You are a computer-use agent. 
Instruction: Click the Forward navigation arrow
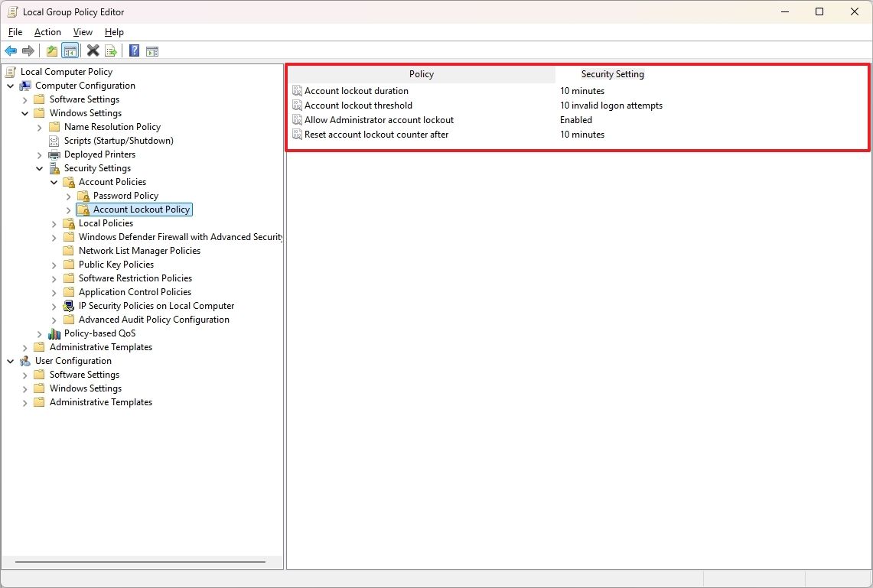point(28,50)
